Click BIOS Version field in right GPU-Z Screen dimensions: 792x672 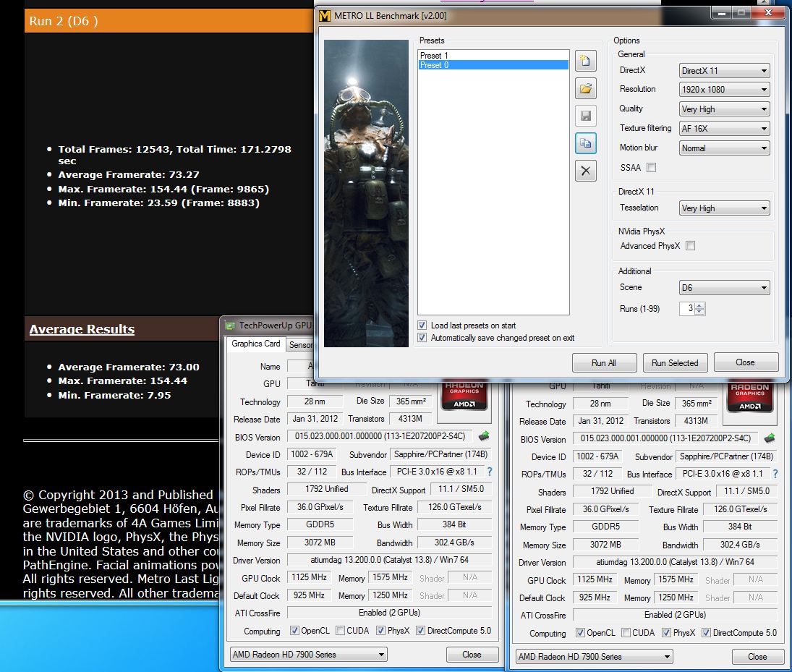(x=665, y=438)
